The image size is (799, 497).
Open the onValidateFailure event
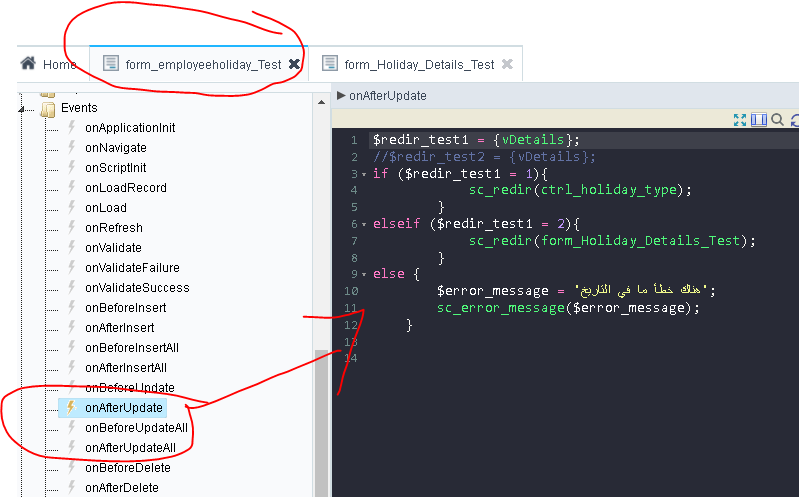[x=132, y=268]
